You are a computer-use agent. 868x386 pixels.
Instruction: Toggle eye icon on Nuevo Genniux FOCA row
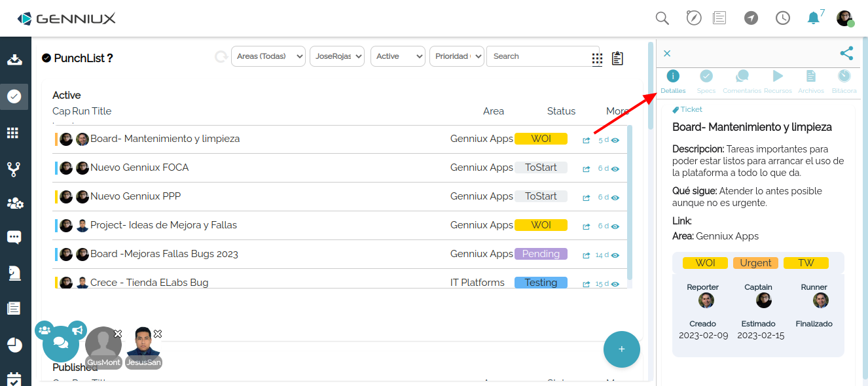615,169
